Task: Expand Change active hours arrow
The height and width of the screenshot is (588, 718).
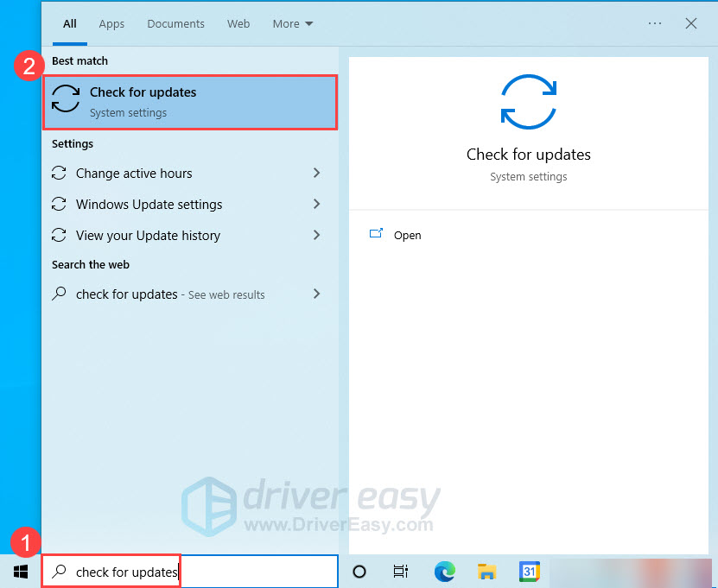Action: (x=316, y=174)
